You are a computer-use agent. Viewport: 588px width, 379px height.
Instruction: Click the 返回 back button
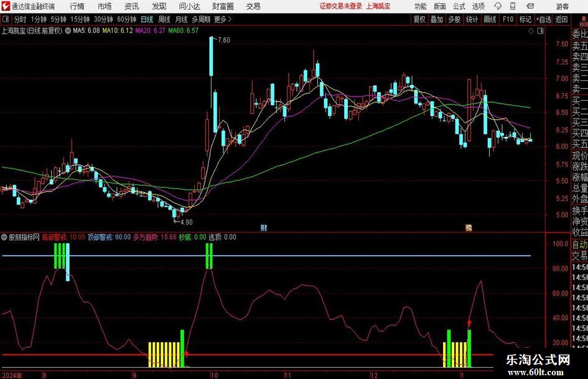[x=561, y=19]
